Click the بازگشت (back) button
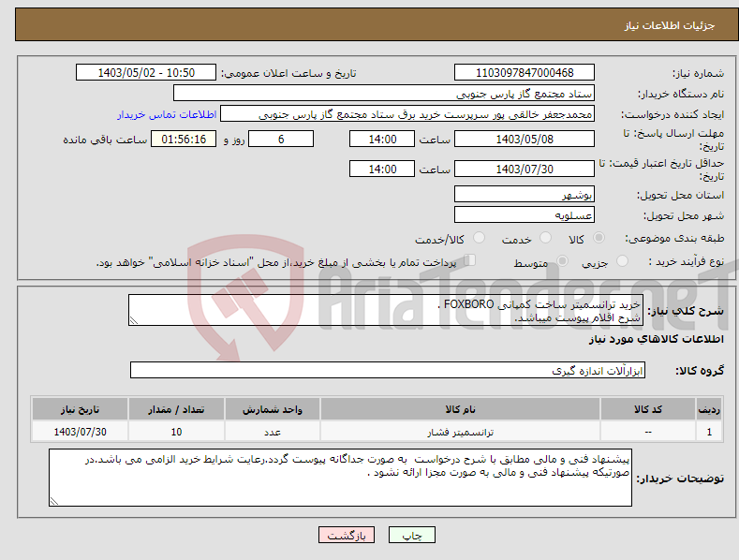This screenshot has height=560, width=739. click(x=347, y=535)
